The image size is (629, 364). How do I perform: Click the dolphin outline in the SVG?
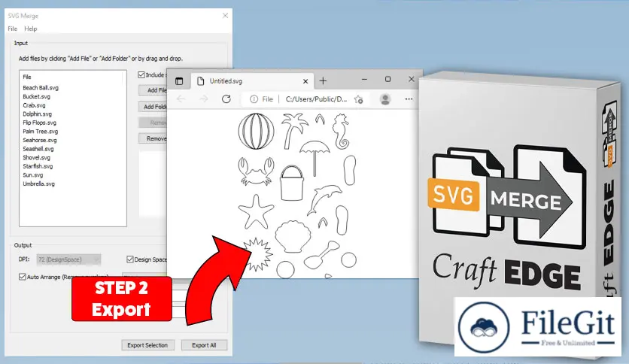coord(324,199)
